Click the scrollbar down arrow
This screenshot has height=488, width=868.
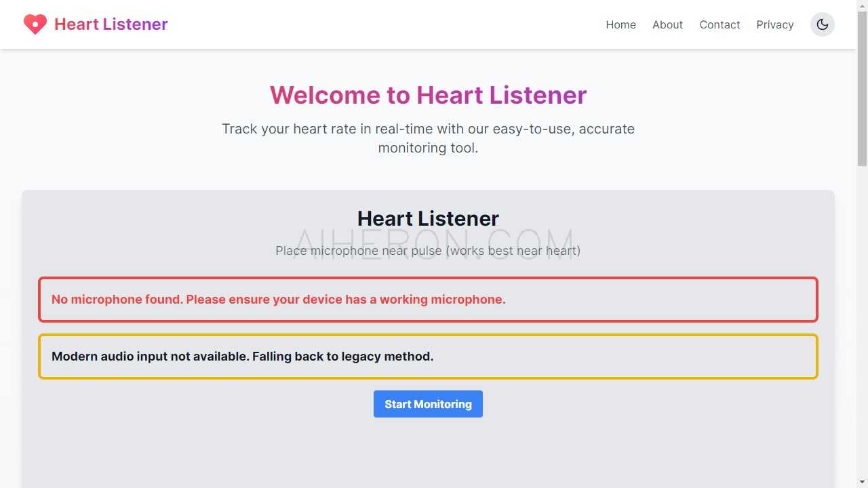[862, 483]
